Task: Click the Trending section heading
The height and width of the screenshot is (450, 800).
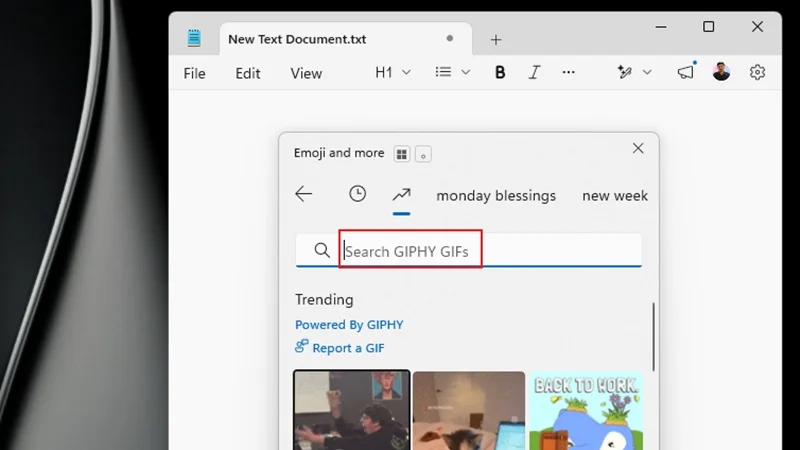Action: tap(324, 299)
